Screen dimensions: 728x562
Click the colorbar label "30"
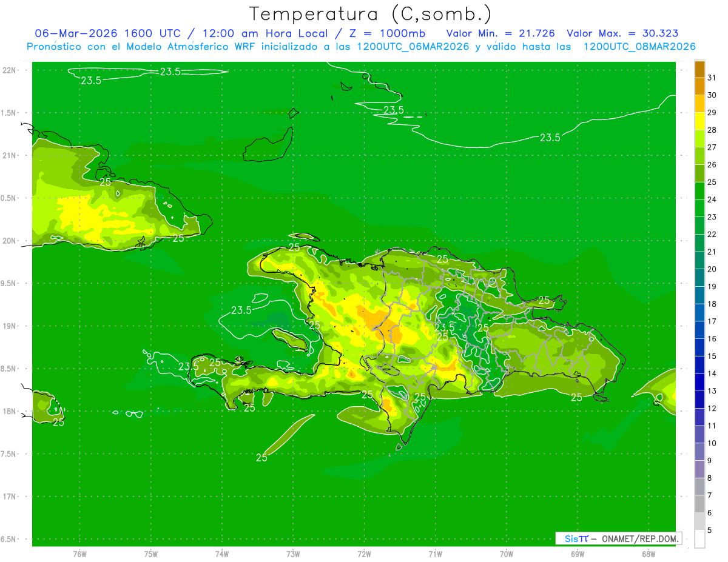pos(712,95)
